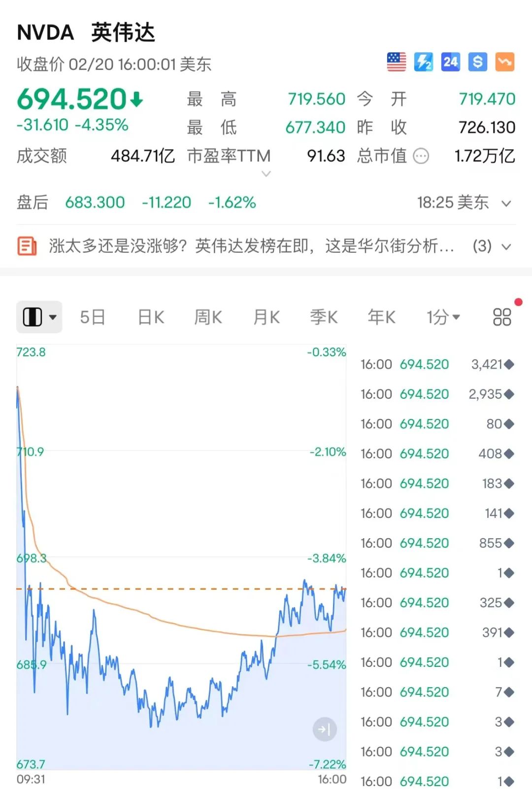Tap the green down arrow by price
The image size is (532, 796).
[x=136, y=100]
